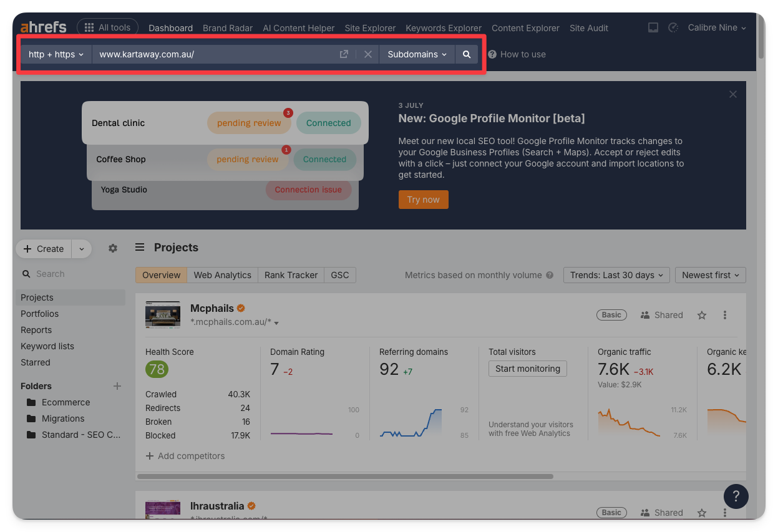Image resolution: width=778 pixels, height=532 pixels.
Task: Clear the URL field with X icon
Action: (x=368, y=54)
